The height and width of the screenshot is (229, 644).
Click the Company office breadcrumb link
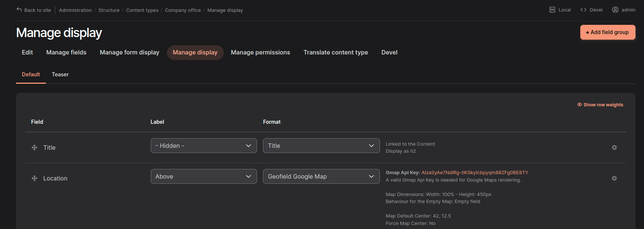[x=183, y=10]
